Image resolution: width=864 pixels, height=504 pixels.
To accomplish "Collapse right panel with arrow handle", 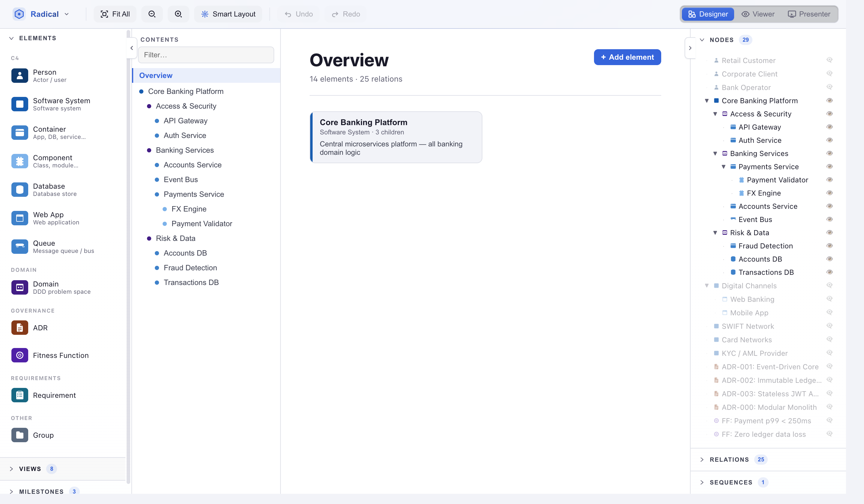I will point(690,48).
